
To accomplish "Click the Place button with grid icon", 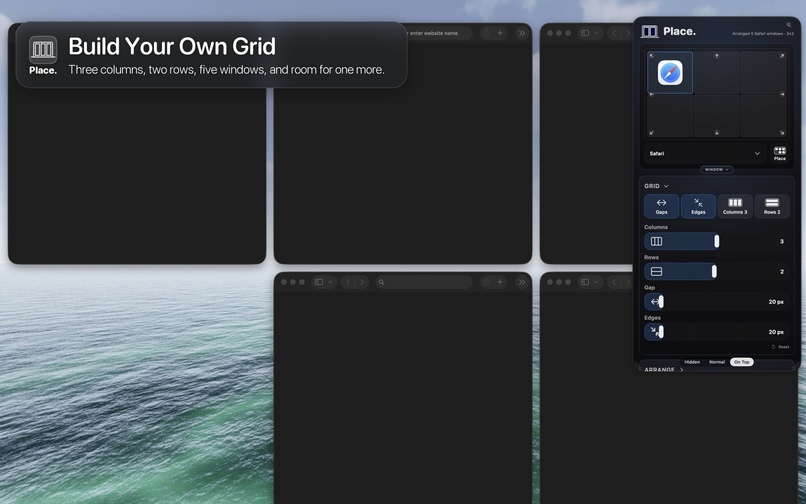I will (780, 153).
